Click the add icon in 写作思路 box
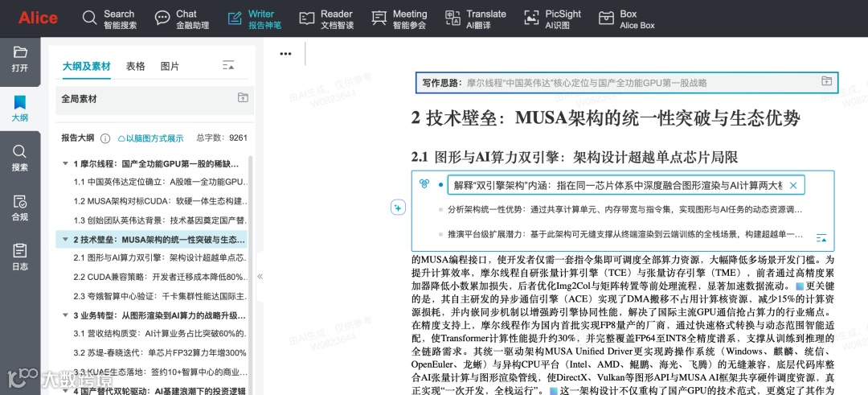 tap(826, 81)
